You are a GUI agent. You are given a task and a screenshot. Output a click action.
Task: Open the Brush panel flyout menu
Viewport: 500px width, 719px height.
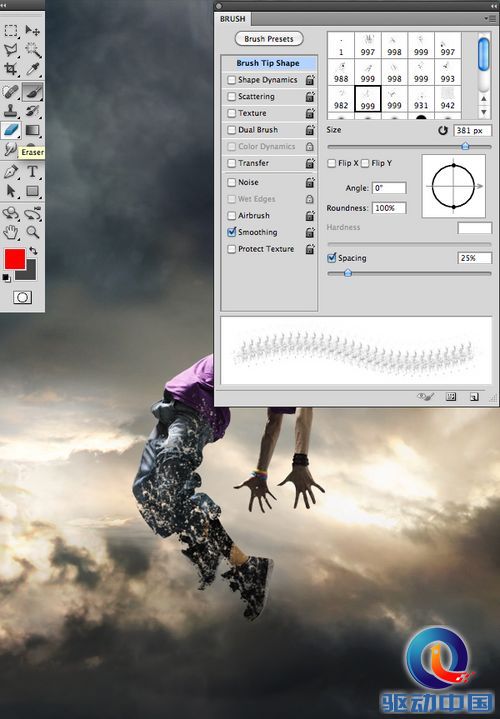pos(486,19)
